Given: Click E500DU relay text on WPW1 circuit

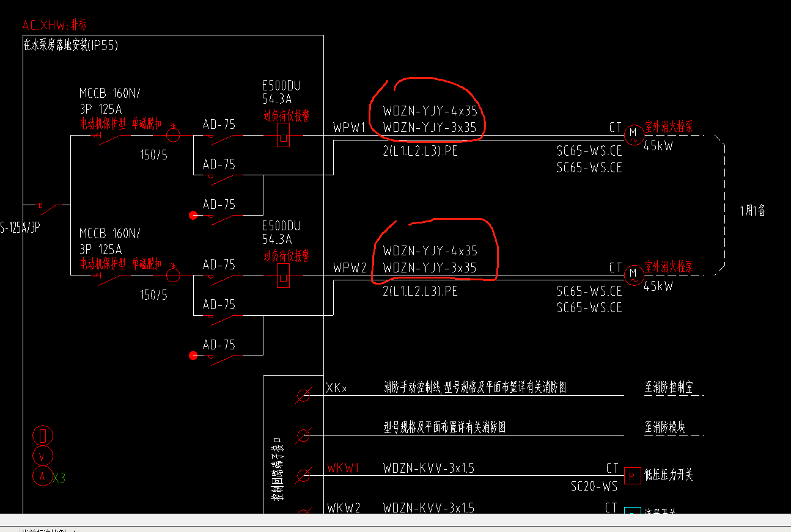Looking at the screenshot, I should click(x=282, y=86).
